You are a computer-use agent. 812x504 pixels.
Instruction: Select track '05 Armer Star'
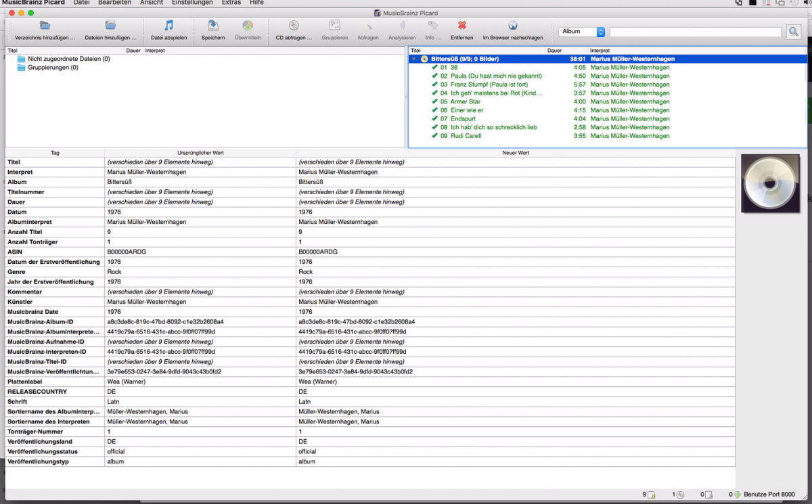(465, 101)
